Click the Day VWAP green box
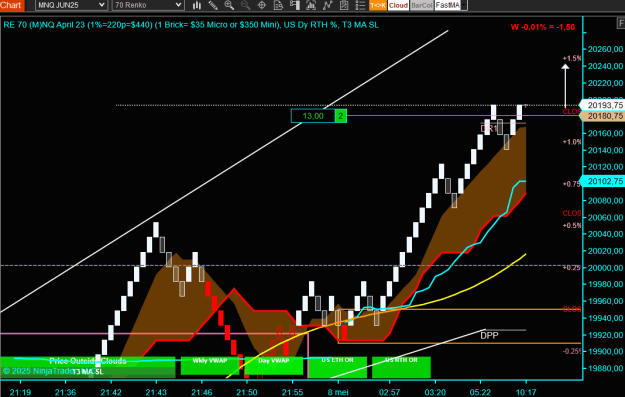Viewport: 625px width, 397px height. (x=273, y=366)
